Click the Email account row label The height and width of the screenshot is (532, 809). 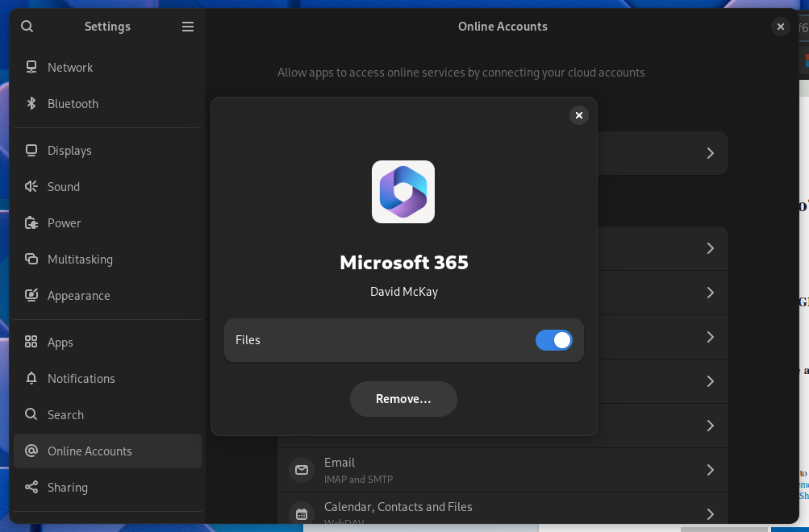click(340, 463)
